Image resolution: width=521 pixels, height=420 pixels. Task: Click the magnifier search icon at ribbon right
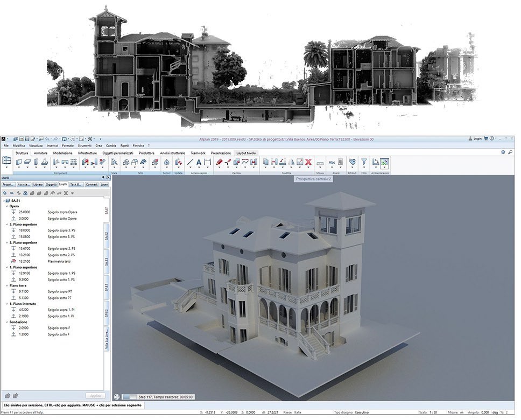(x=510, y=152)
